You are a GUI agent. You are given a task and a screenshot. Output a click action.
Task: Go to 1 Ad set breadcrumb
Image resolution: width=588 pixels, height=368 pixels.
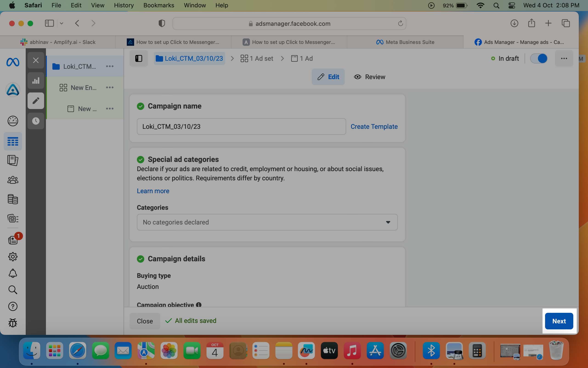tap(257, 58)
